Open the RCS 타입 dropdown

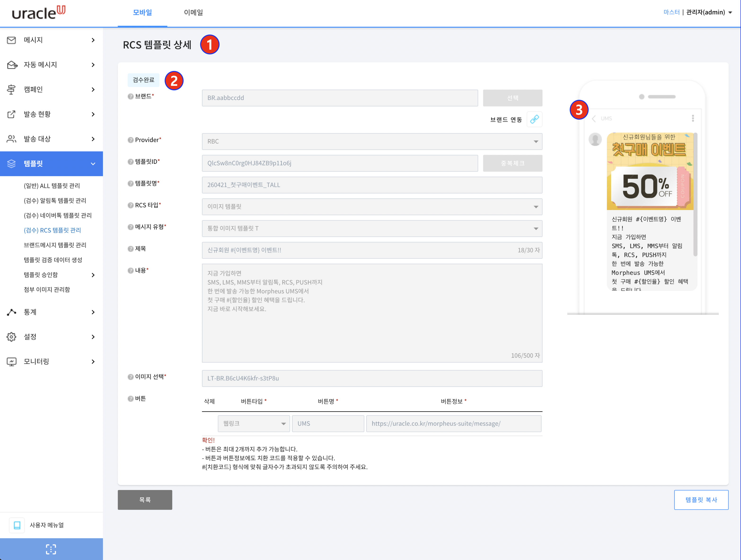coord(372,207)
